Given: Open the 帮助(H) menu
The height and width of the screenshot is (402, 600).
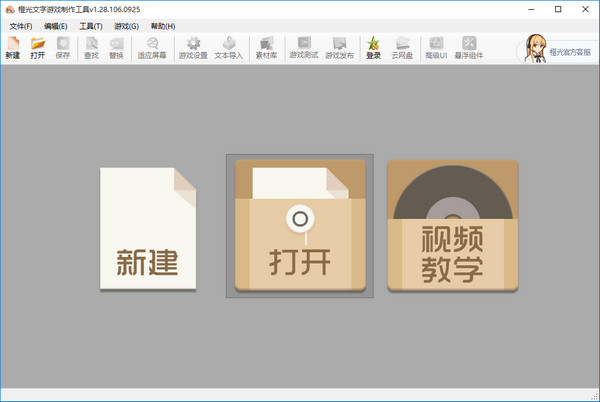Looking at the screenshot, I should point(163,26).
